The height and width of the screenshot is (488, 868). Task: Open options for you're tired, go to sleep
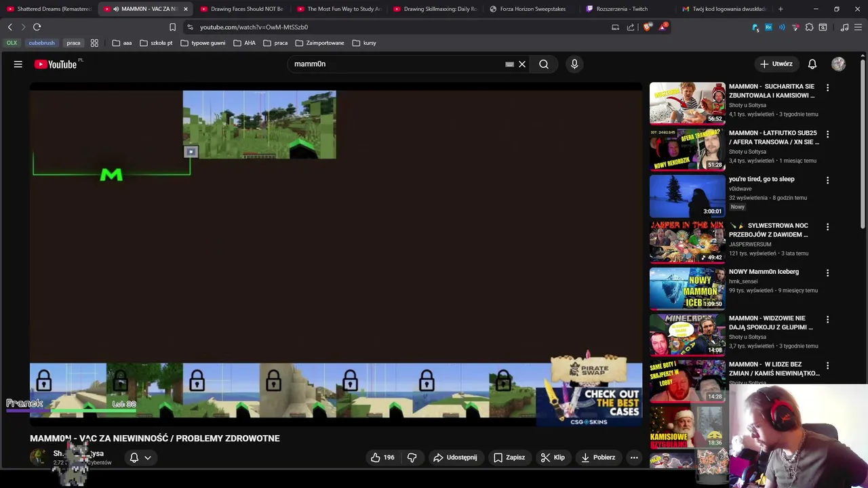[827, 180]
